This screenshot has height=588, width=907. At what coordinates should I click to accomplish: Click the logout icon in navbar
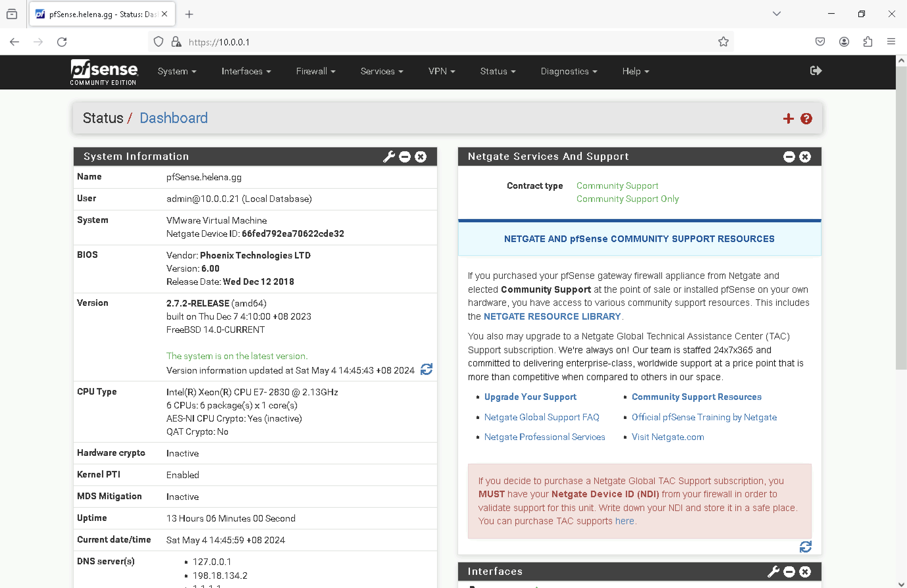(x=816, y=71)
